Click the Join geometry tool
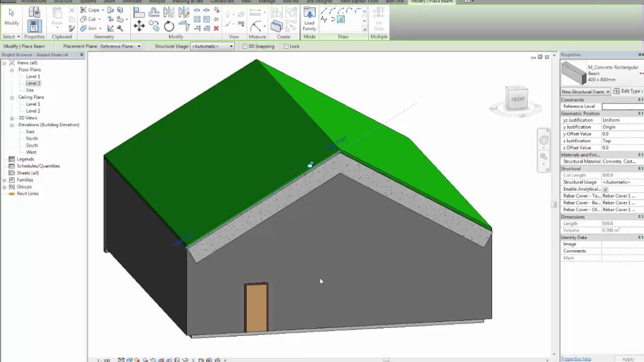This screenshot has width=644, height=362. 89,28
